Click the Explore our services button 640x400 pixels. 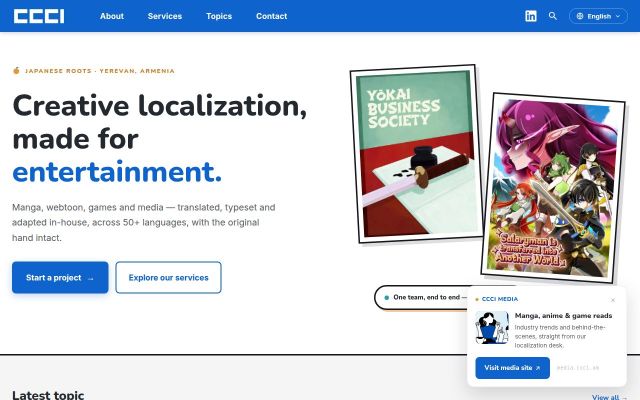pos(169,278)
